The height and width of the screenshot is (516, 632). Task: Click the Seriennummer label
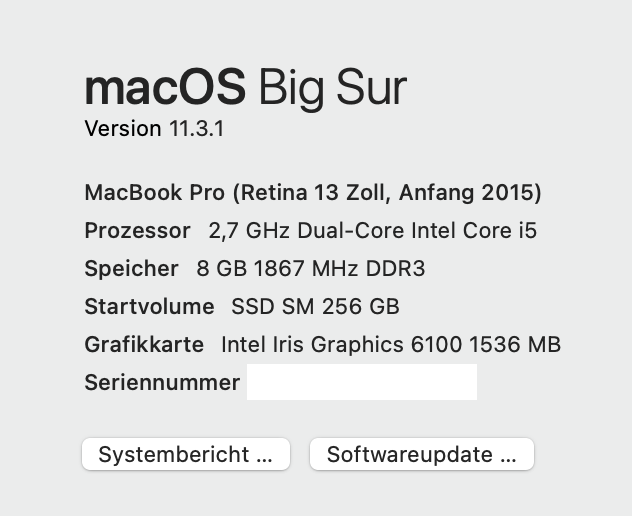click(162, 383)
